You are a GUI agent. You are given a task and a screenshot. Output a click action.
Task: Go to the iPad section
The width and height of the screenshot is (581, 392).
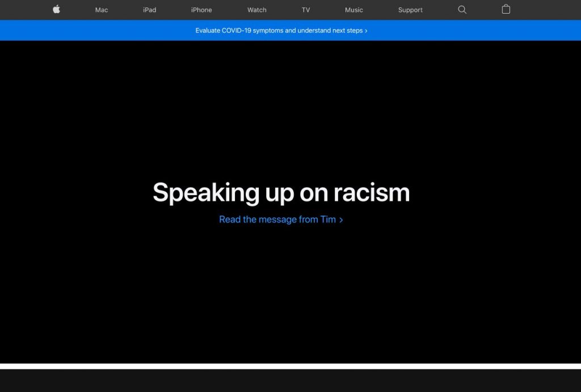(x=150, y=10)
